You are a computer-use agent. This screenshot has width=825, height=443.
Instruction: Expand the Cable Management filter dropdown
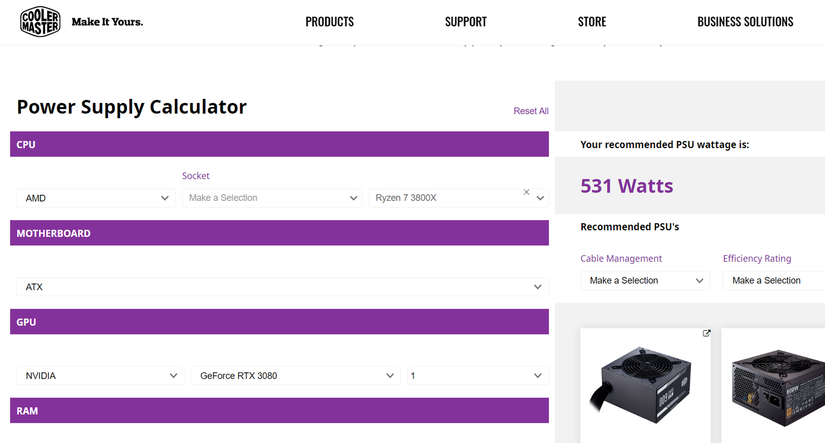[x=645, y=281]
